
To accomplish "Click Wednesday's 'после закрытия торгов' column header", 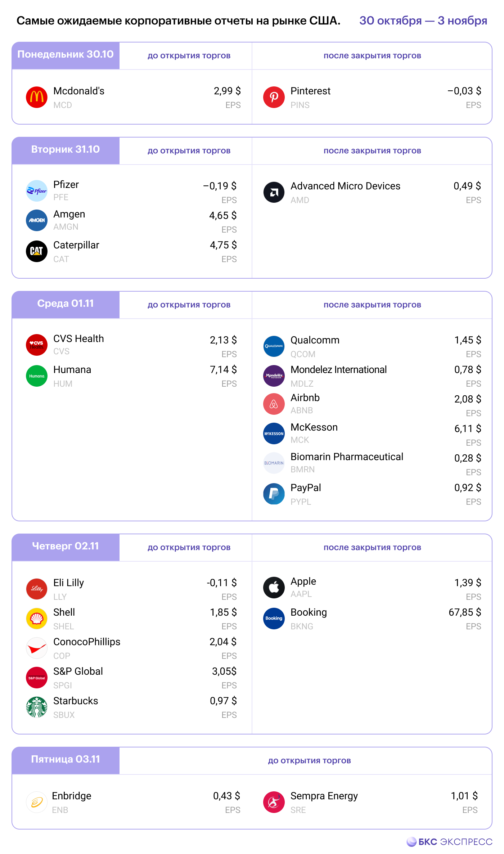I will pos(372,305).
